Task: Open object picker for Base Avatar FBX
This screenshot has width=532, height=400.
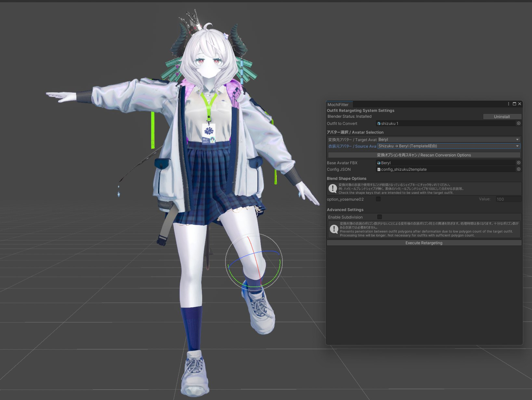Action: click(x=519, y=163)
